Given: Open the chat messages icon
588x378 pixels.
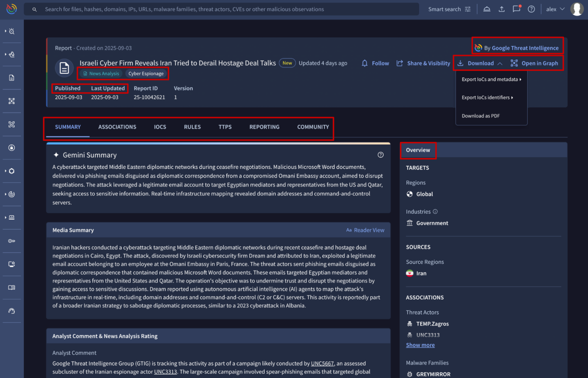Looking at the screenshot, I should (x=516, y=9).
